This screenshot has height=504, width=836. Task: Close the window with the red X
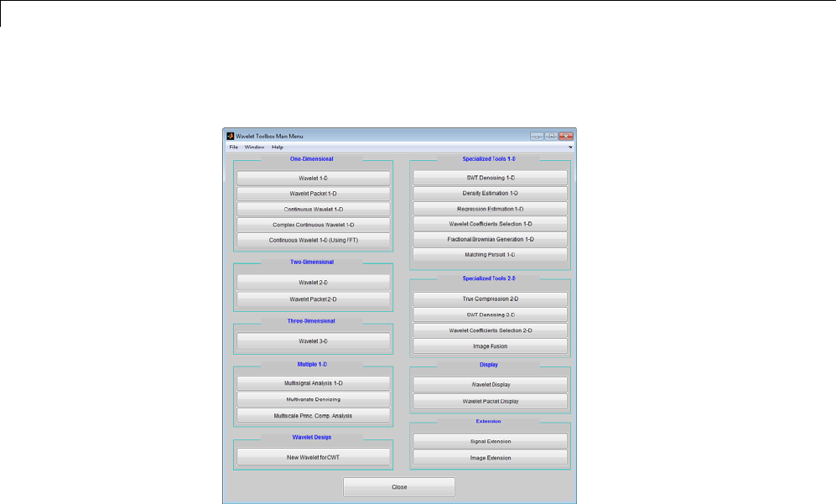(566, 136)
